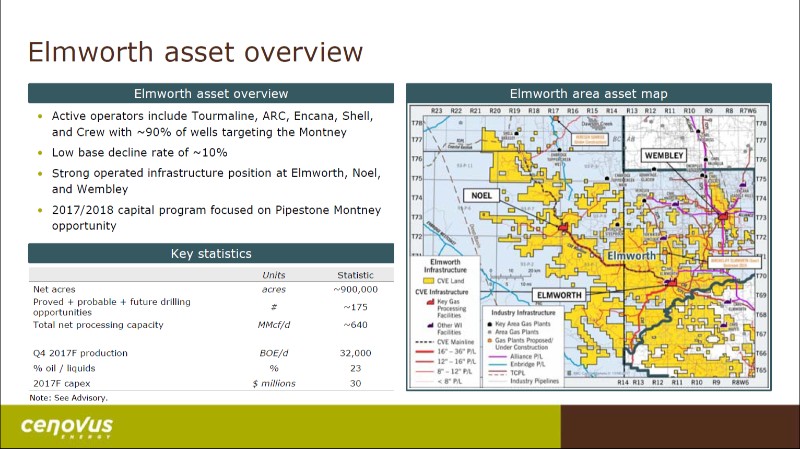Screen dimensions: 800x449
Task: Click the '$ millions' units cell
Action: tap(273, 383)
